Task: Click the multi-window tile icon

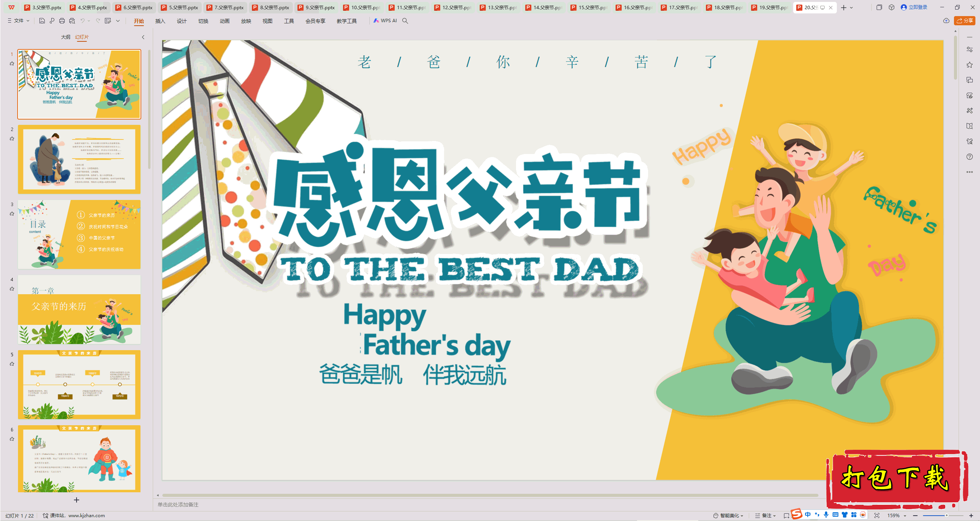Action: coord(879,7)
